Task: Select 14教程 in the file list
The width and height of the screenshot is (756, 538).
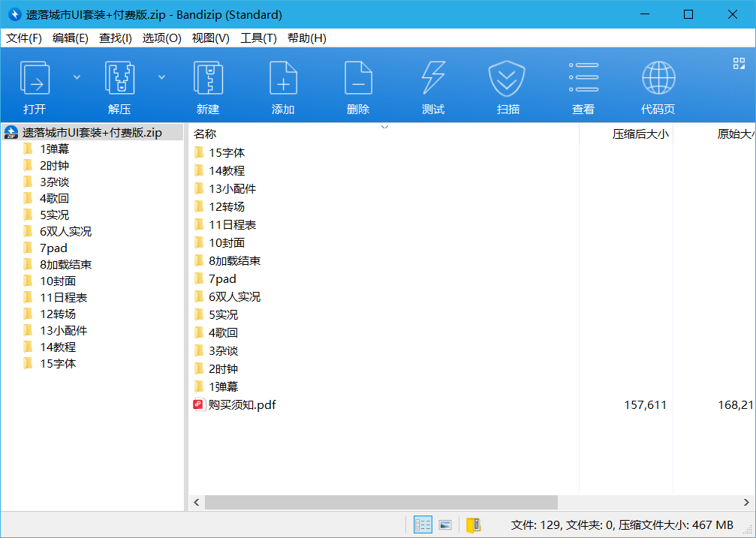Action: [x=227, y=170]
